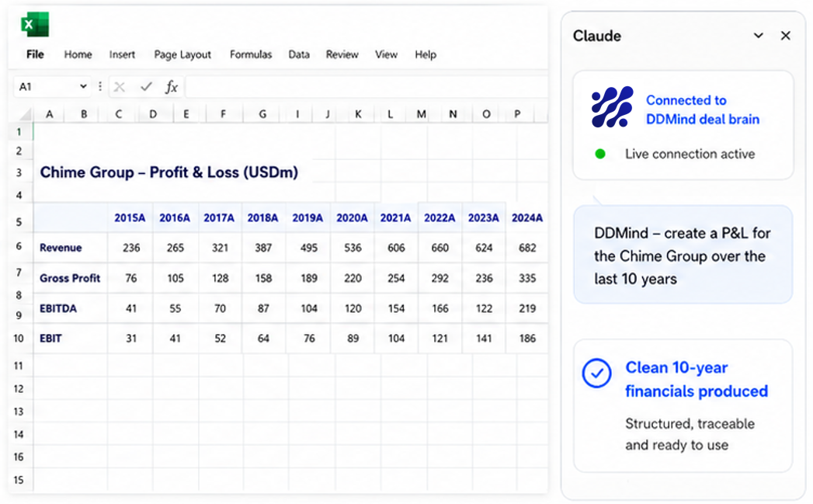Select column A header
This screenshot has width=813, height=504.
49,114
